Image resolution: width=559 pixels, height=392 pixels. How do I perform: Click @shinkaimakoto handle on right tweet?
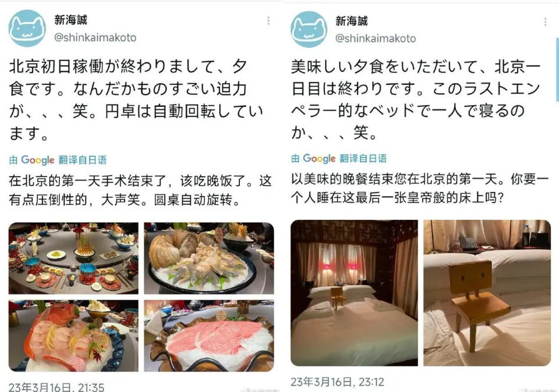(x=376, y=38)
